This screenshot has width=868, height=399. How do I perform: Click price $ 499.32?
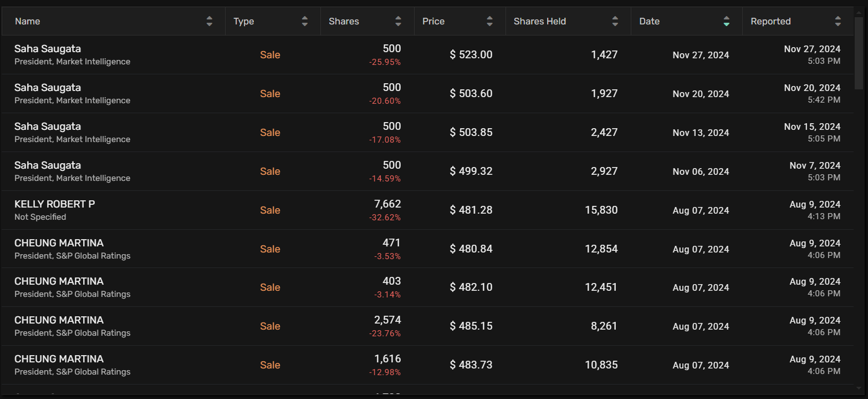coord(471,171)
